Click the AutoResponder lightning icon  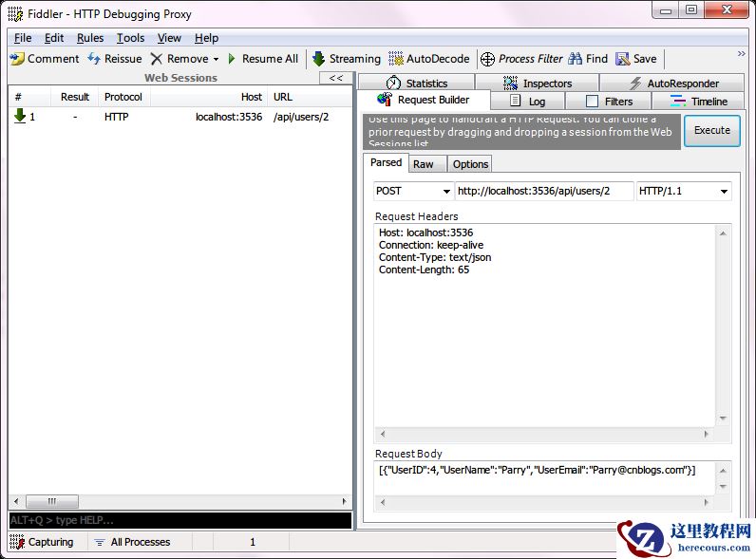pyautogui.click(x=635, y=83)
